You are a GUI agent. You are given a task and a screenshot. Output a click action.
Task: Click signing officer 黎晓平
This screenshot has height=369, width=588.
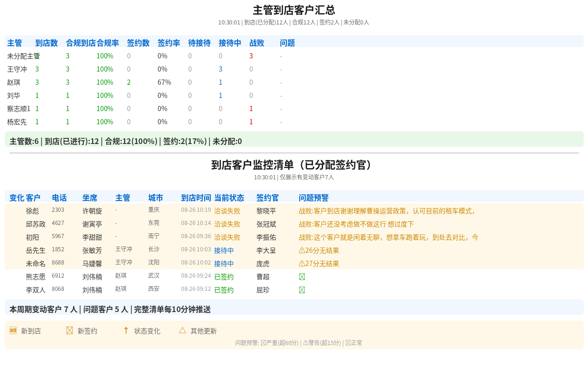[x=266, y=211]
